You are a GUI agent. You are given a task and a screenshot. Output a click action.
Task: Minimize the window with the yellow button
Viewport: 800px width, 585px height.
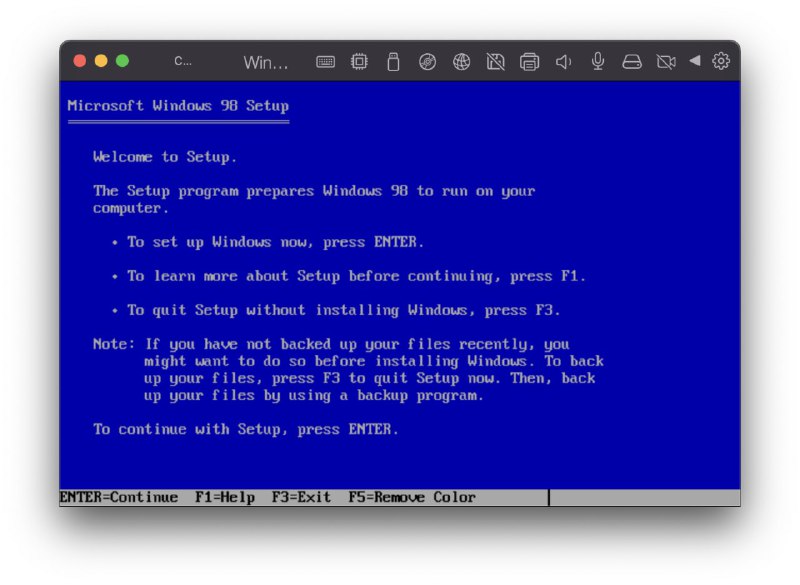point(101,61)
